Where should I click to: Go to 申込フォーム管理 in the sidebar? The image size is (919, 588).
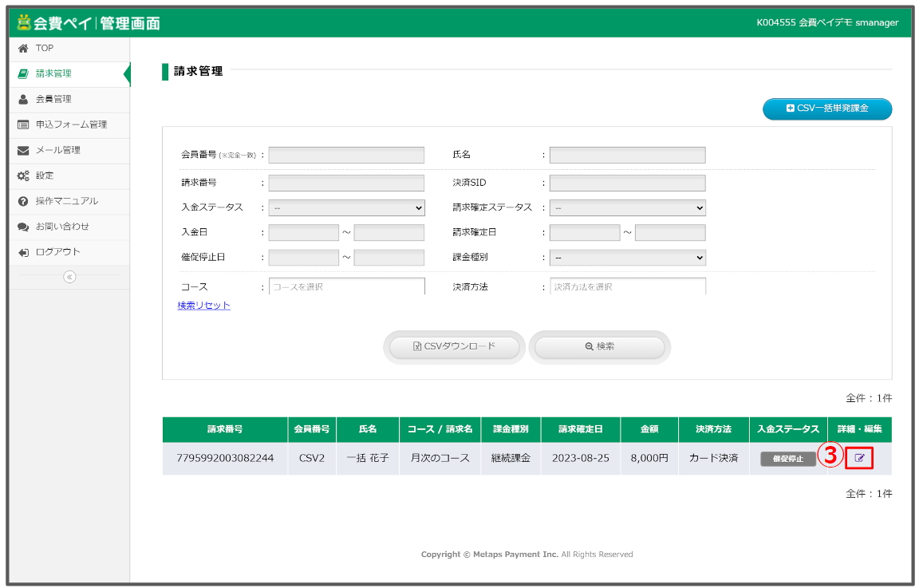71,125
